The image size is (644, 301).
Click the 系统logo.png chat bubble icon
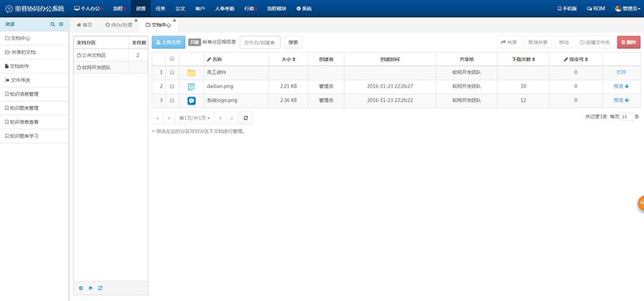[192, 100]
